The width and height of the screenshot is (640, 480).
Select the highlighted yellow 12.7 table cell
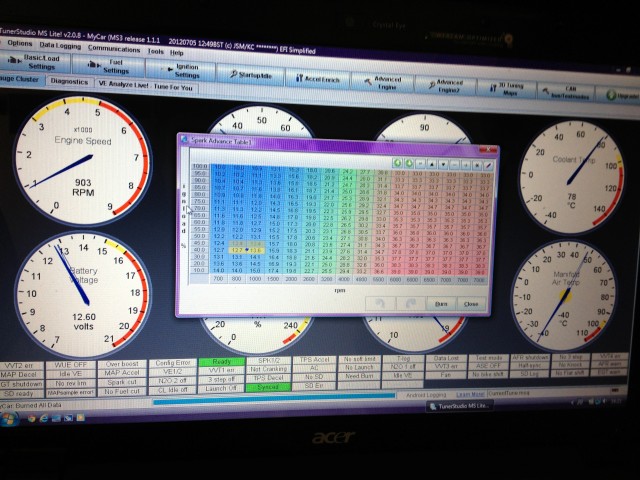pyautogui.click(x=238, y=250)
